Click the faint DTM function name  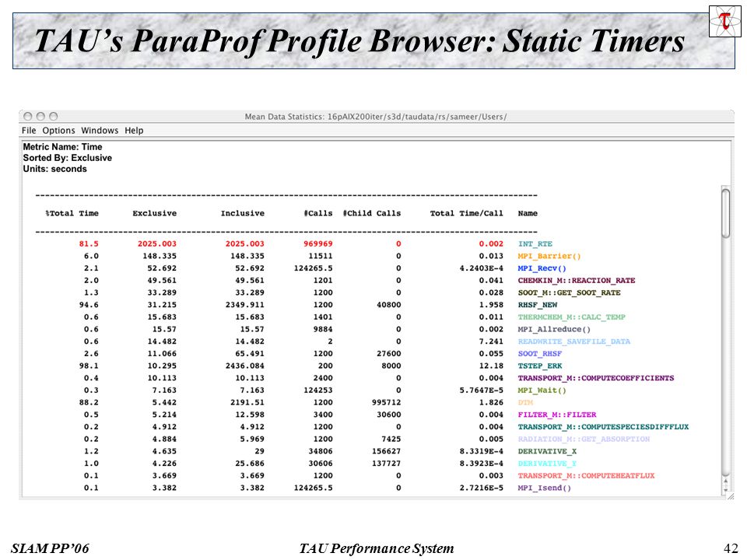525,402
